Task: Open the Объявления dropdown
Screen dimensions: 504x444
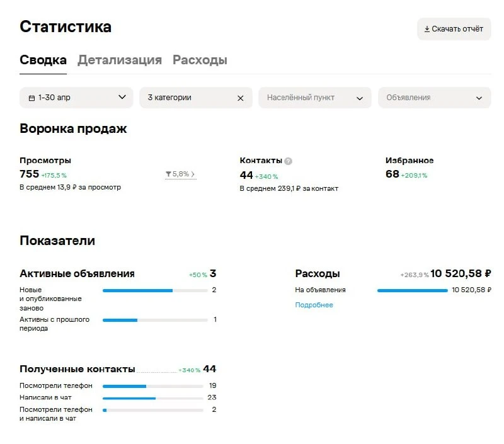Action: point(434,98)
